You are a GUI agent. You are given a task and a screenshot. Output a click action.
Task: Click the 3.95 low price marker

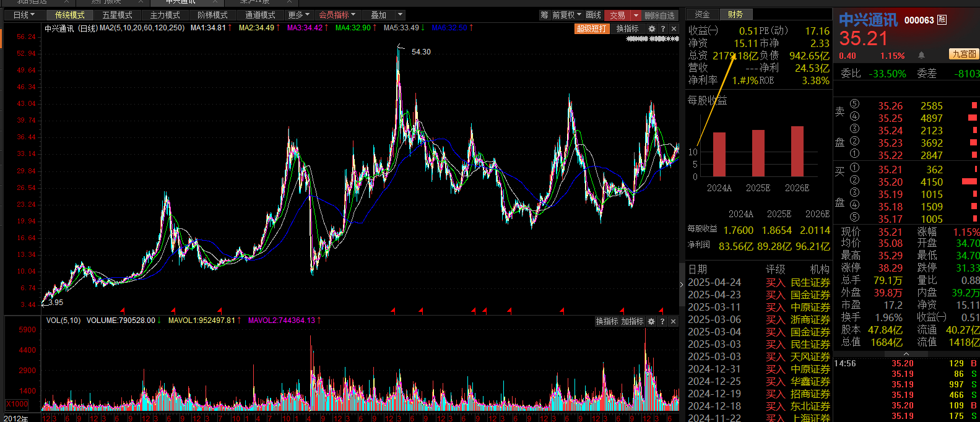click(x=55, y=302)
